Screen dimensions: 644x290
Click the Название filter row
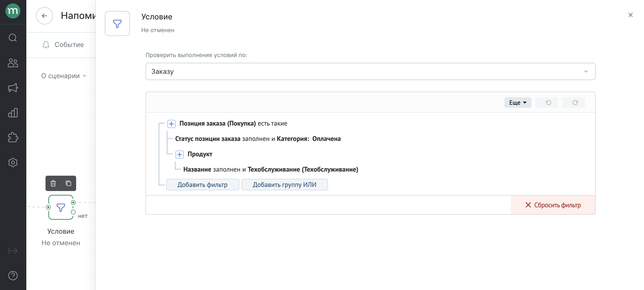click(271, 170)
